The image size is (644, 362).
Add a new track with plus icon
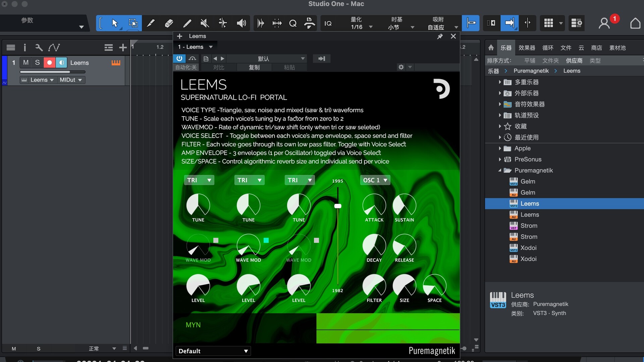click(123, 48)
